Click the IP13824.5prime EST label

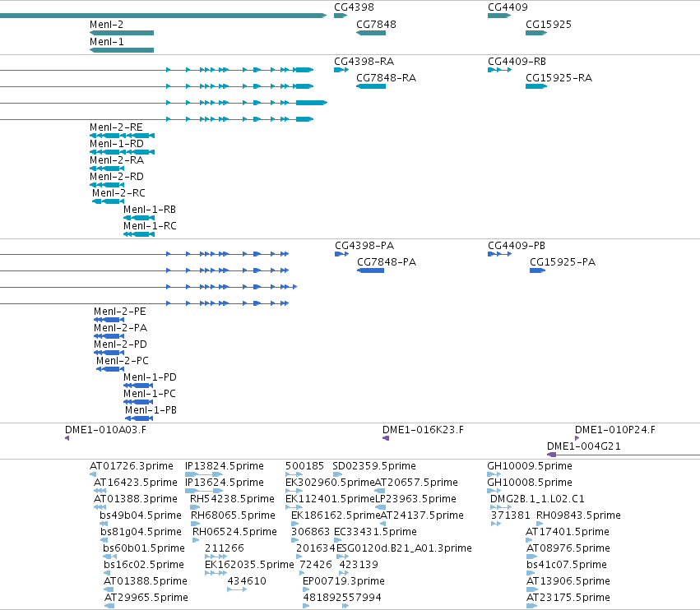tap(224, 466)
